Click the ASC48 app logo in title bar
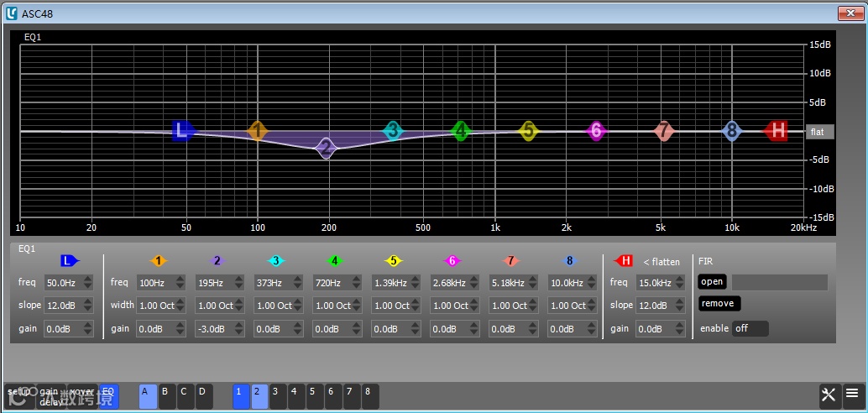This screenshot has width=868, height=413. pos(12,13)
